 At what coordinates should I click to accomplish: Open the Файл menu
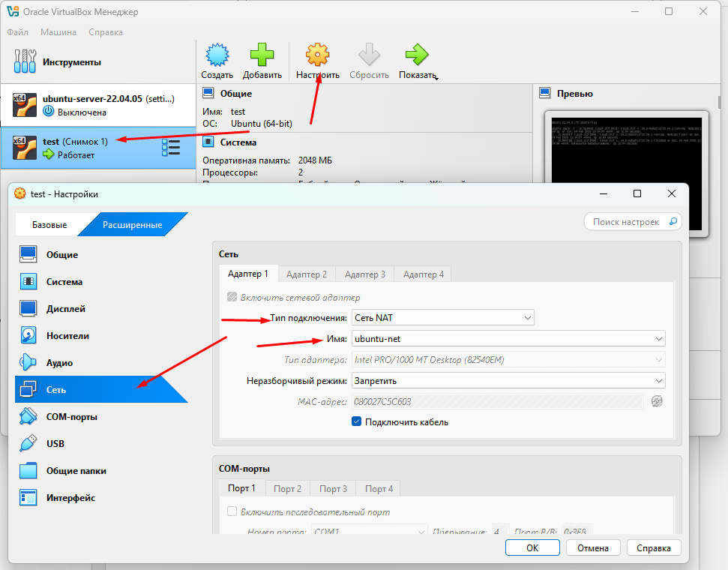(18, 32)
